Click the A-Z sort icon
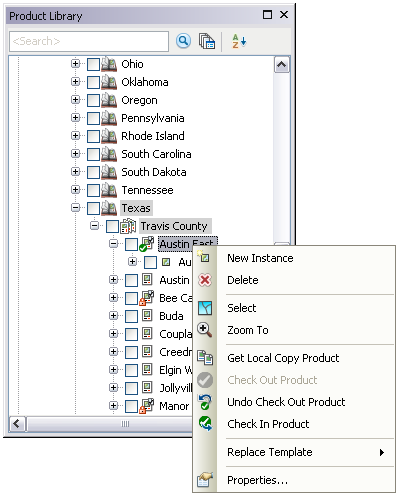This screenshot has height=496, width=397. click(x=239, y=41)
